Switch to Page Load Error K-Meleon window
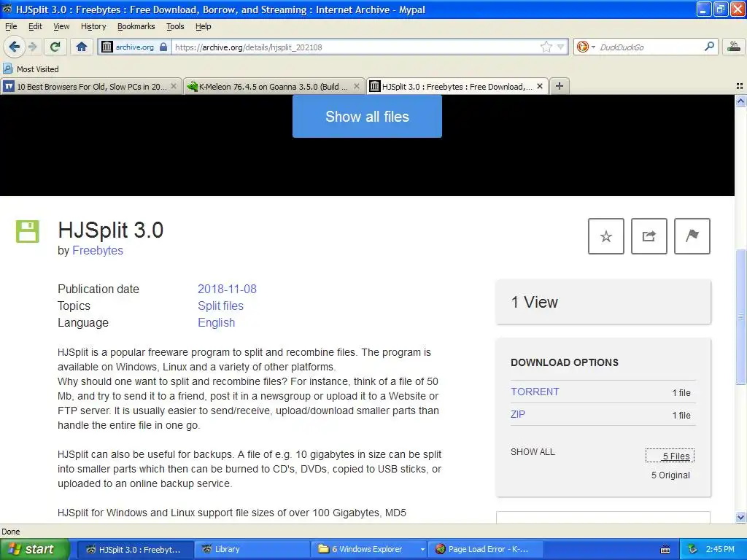The image size is (747, 560). tap(486, 549)
